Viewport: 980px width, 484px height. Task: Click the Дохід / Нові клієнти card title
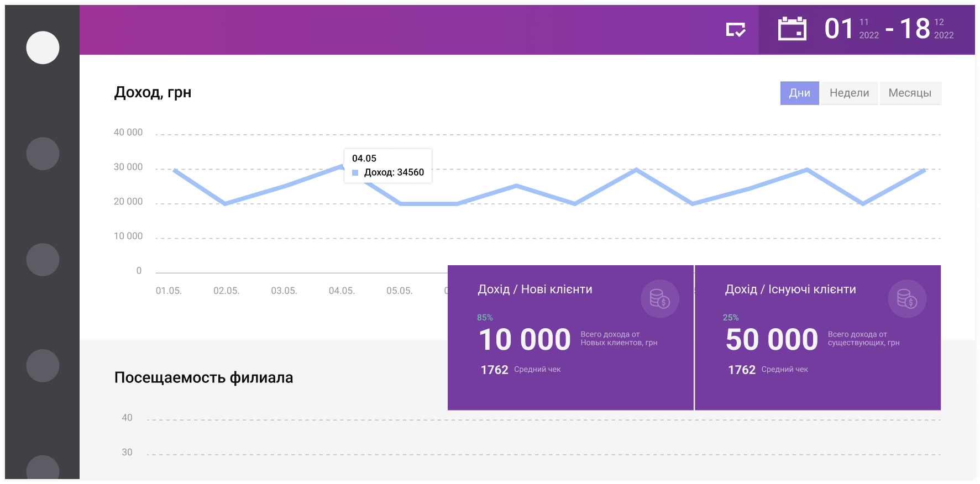[x=534, y=290]
